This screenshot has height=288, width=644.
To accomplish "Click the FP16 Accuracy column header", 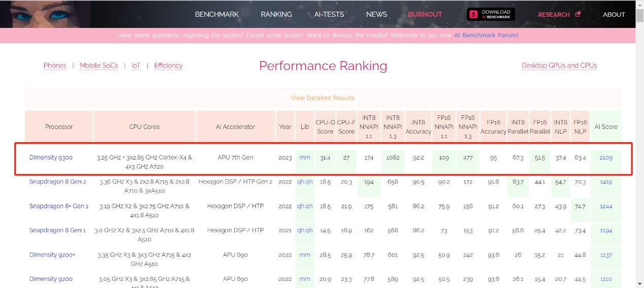I will 493,127.
